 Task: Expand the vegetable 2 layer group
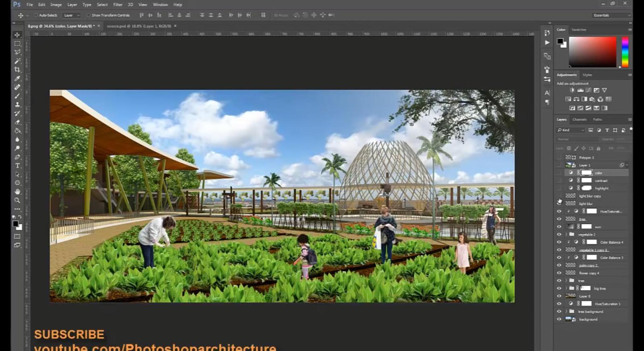[x=566, y=234]
